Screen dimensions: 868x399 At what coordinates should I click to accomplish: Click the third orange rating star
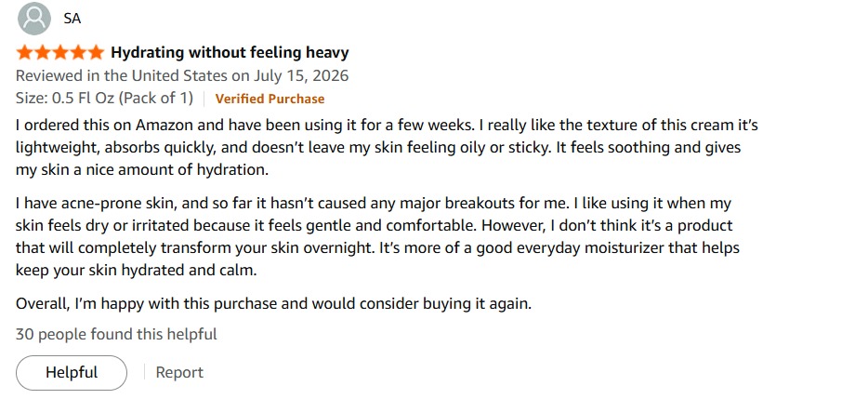[x=60, y=53]
